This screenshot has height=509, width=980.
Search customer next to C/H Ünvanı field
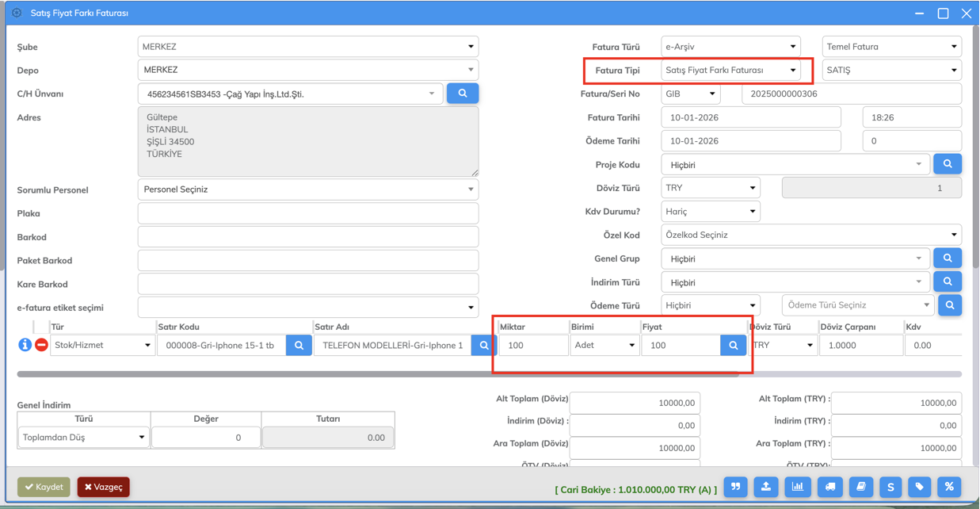[463, 94]
